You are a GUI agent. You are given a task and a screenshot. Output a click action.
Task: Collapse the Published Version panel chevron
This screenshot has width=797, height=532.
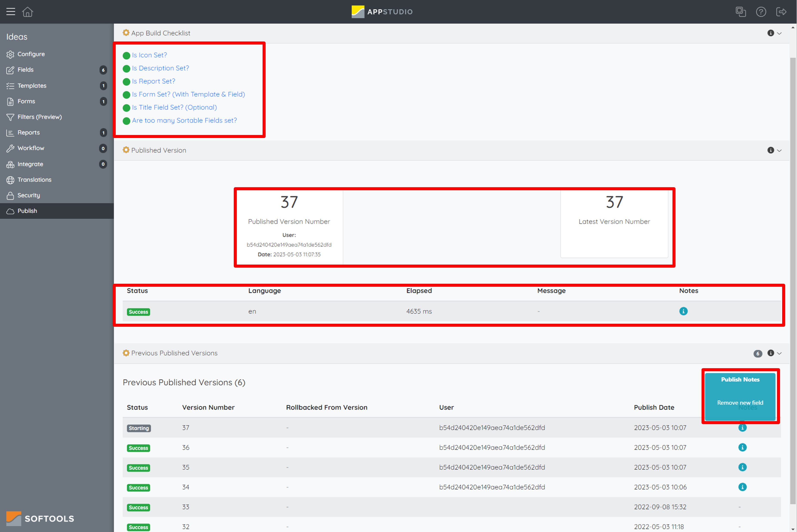[x=779, y=150]
